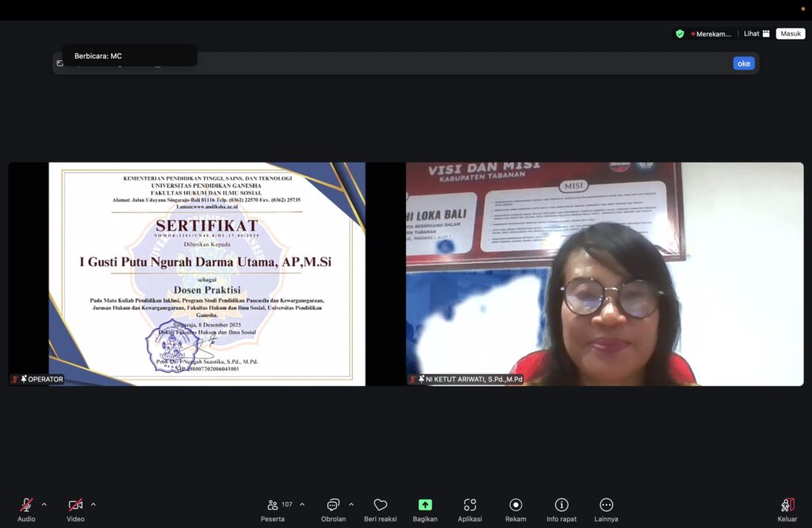Expand the arrow next to Obrolan
This screenshot has width=812, height=528.
coord(351,504)
